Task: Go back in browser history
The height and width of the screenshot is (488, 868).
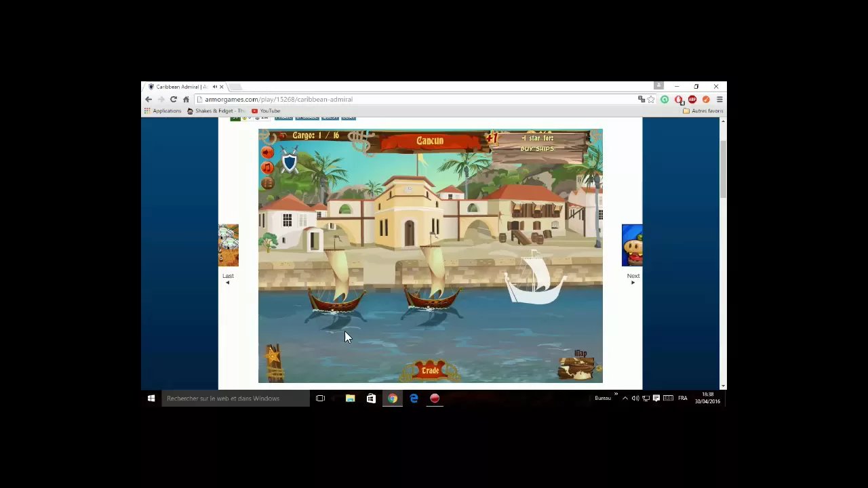Action: 149,99
